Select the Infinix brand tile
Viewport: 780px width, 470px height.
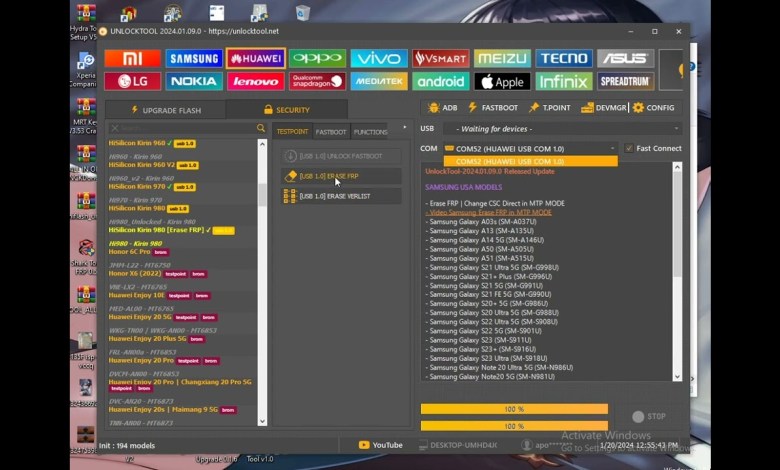tap(564, 81)
